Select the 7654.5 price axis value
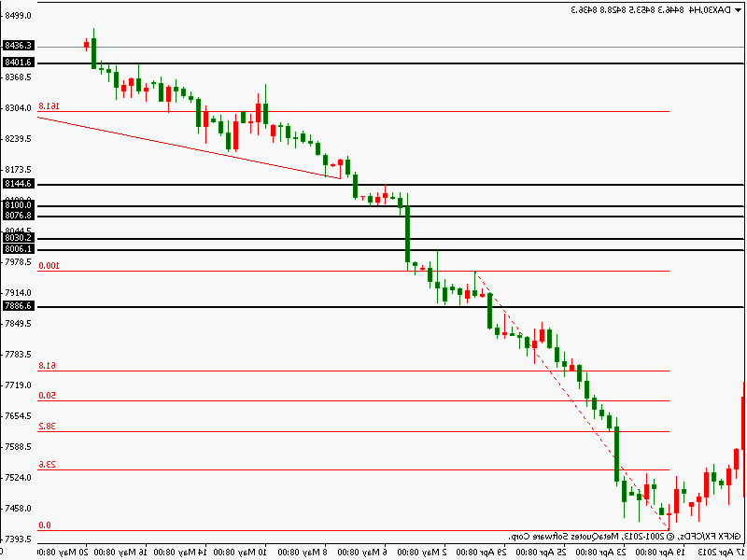 point(18,415)
